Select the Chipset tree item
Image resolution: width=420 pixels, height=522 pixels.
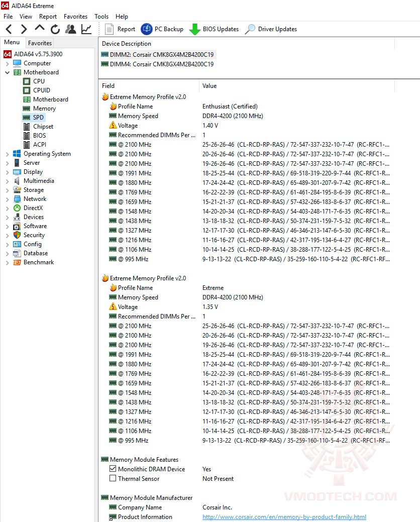click(x=43, y=127)
